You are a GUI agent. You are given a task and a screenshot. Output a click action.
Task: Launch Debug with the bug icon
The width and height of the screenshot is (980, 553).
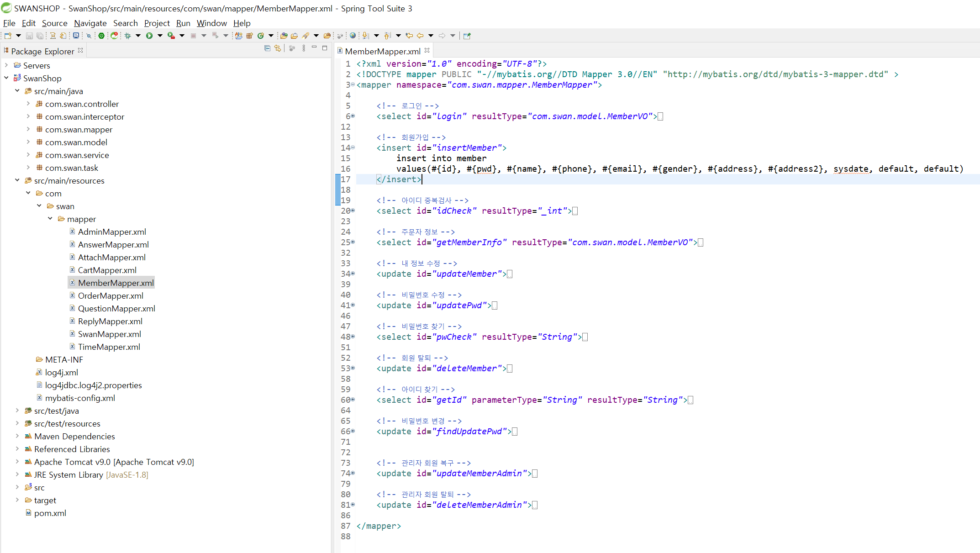coord(128,36)
